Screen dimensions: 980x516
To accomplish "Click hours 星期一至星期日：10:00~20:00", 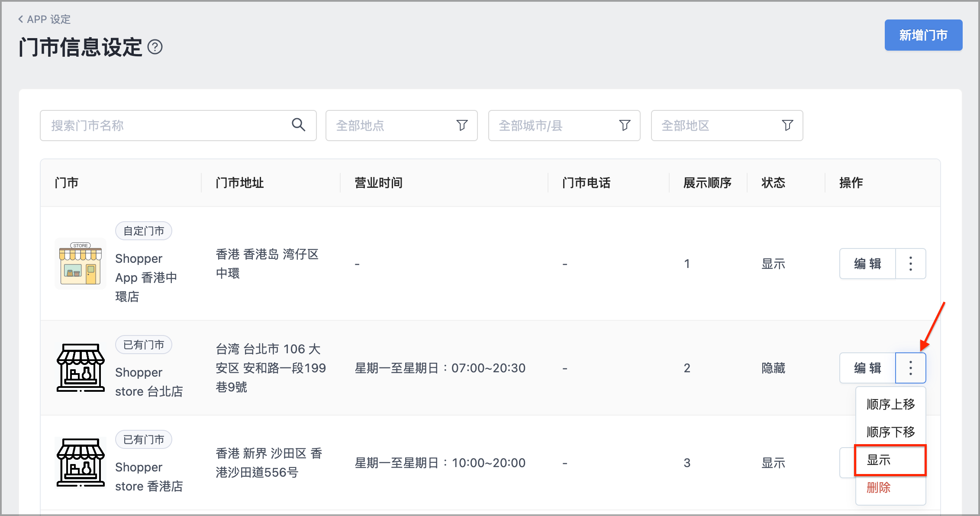I will pos(440,463).
